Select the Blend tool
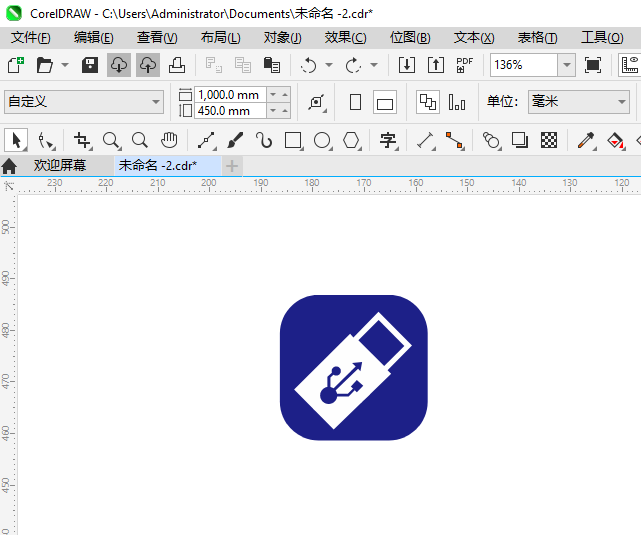The height and width of the screenshot is (535, 641). pyautogui.click(x=491, y=141)
